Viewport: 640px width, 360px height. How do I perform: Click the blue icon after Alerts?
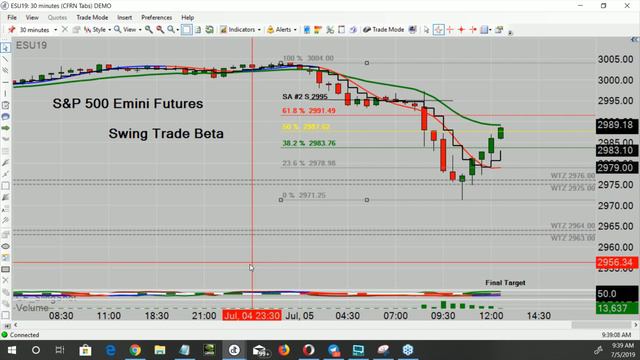(x=307, y=29)
